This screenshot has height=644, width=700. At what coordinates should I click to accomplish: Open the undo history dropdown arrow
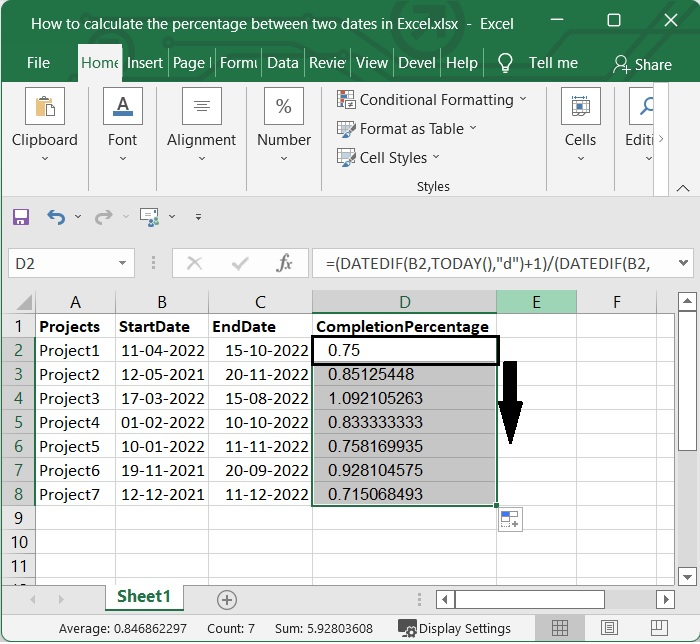click(x=78, y=216)
